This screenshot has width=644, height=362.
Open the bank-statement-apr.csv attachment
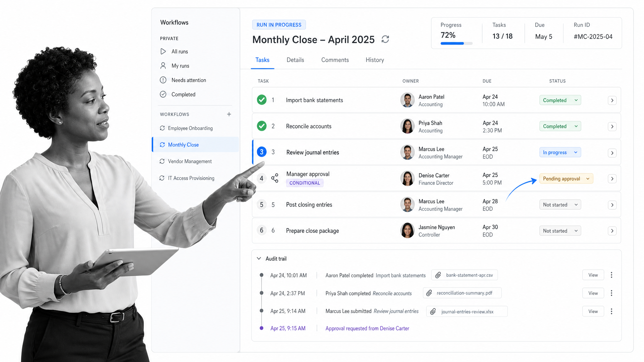click(x=464, y=275)
